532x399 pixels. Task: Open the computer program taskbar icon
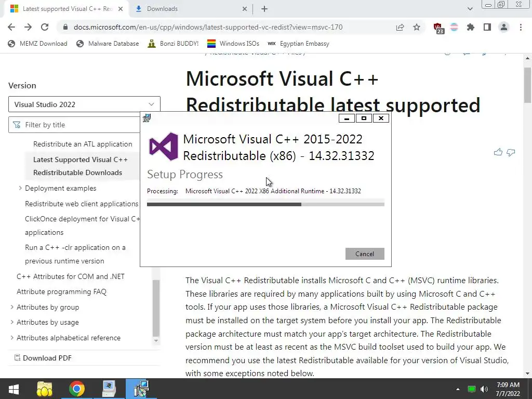pyautogui.click(x=109, y=389)
